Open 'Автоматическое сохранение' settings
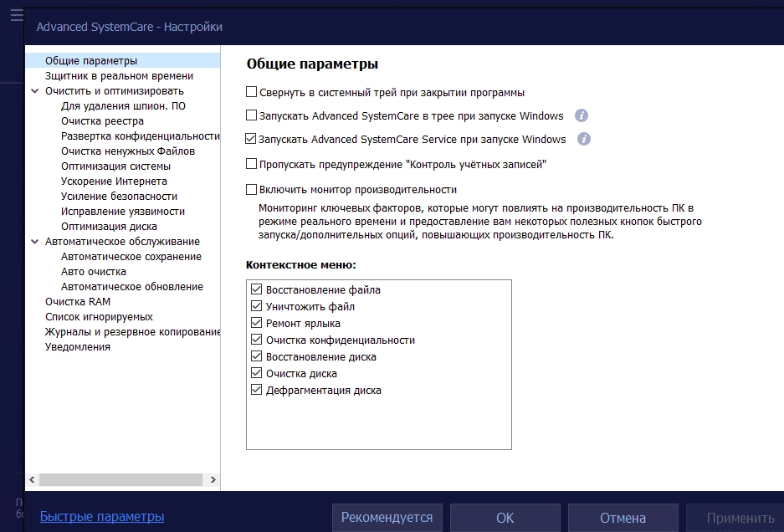784x532 pixels. click(131, 257)
